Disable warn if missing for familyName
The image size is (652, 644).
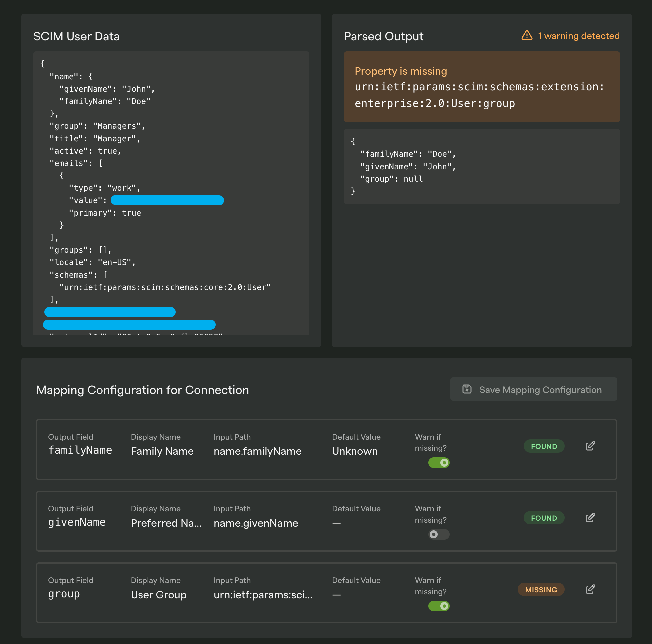pos(438,463)
